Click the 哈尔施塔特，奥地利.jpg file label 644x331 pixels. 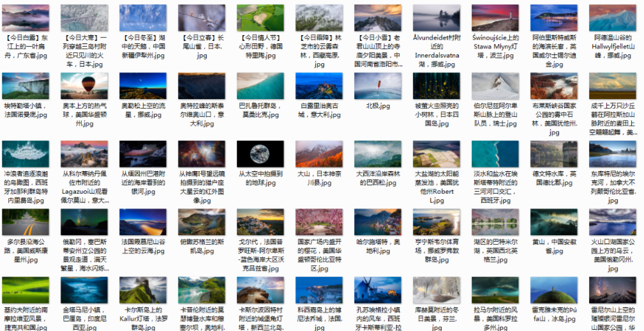[x=378, y=247]
